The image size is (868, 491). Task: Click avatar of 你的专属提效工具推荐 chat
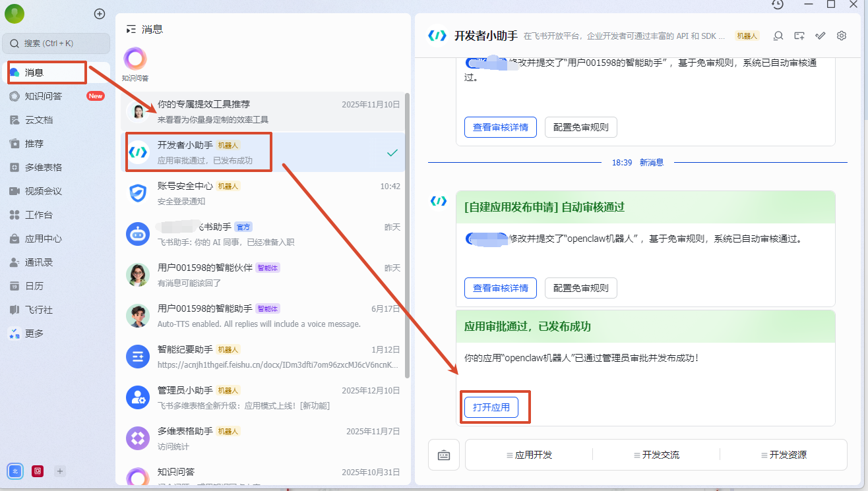(x=138, y=112)
